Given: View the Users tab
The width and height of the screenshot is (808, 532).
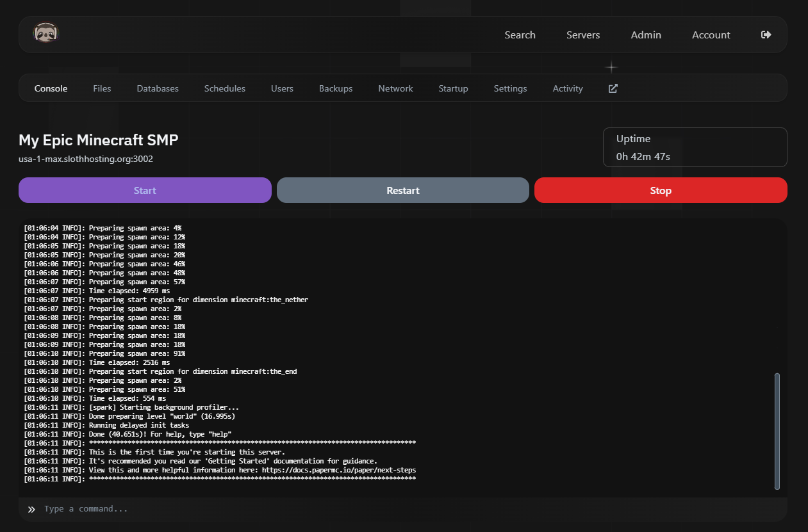Looking at the screenshot, I should pyautogui.click(x=282, y=88).
